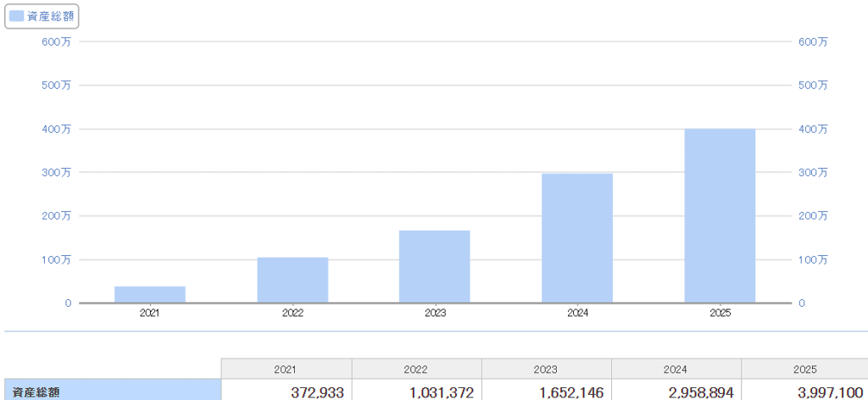Click the 2021 table column header
Image resolution: width=868 pixels, height=400 pixels.
click(287, 369)
